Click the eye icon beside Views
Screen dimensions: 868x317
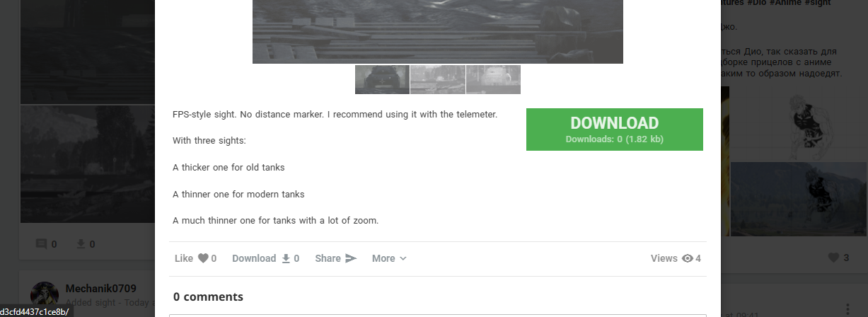click(688, 259)
